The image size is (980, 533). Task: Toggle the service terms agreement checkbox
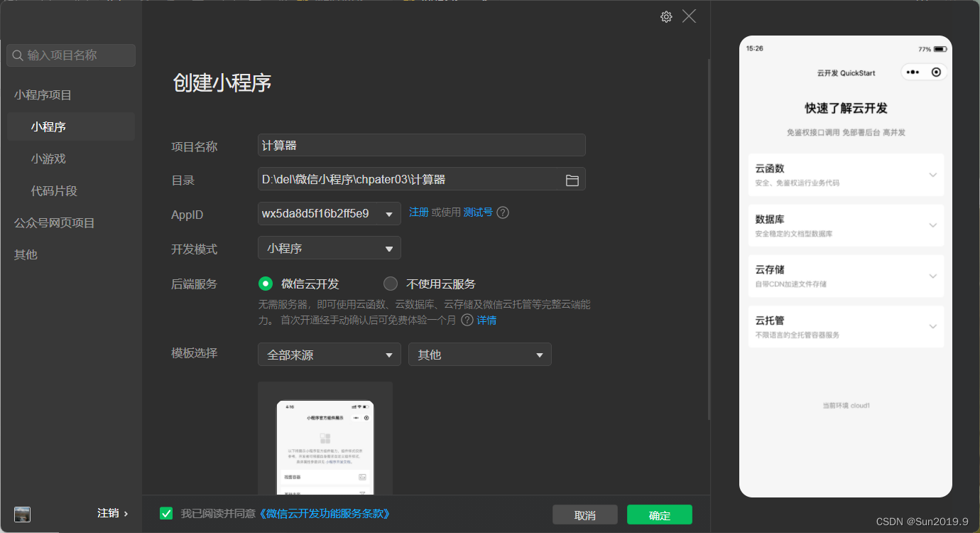(166, 513)
